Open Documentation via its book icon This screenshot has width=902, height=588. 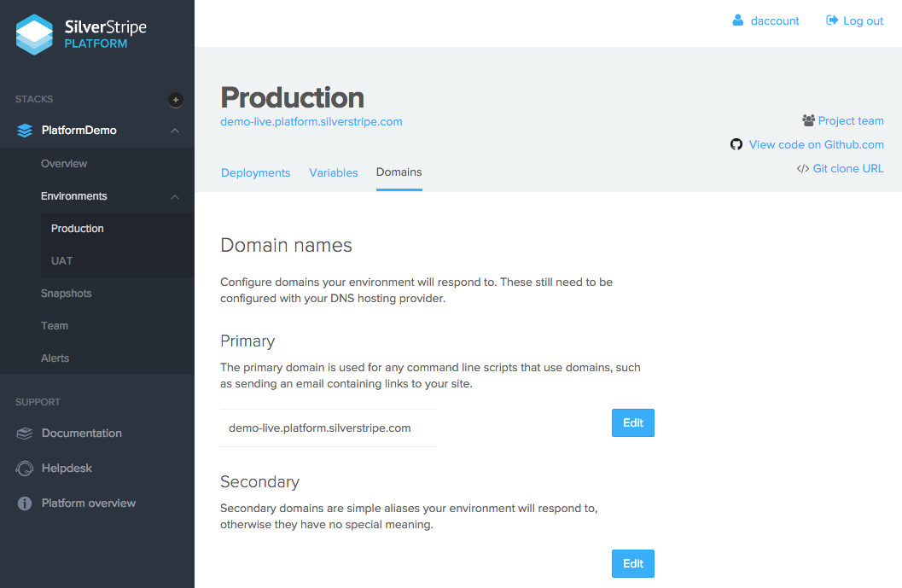click(x=24, y=433)
